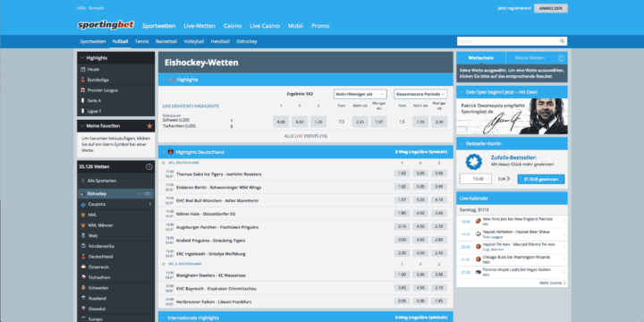644x322 pixels.
Task: Select the NHL league icon in sidebar
Action: point(83,215)
